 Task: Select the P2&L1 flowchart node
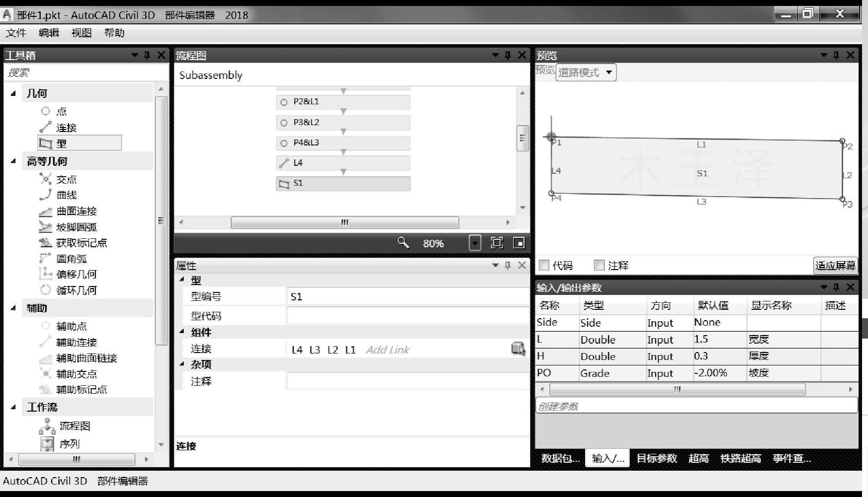pos(343,102)
